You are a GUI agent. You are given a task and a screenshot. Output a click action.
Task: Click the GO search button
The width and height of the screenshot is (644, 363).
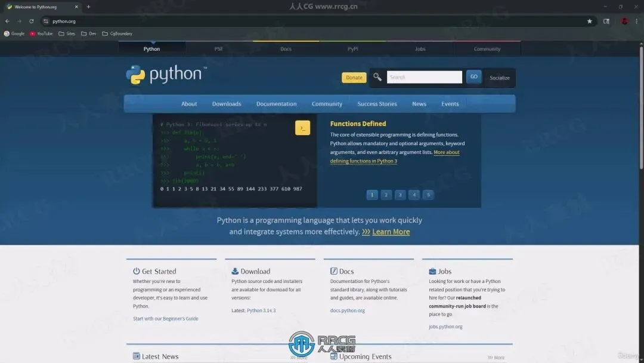473,77
